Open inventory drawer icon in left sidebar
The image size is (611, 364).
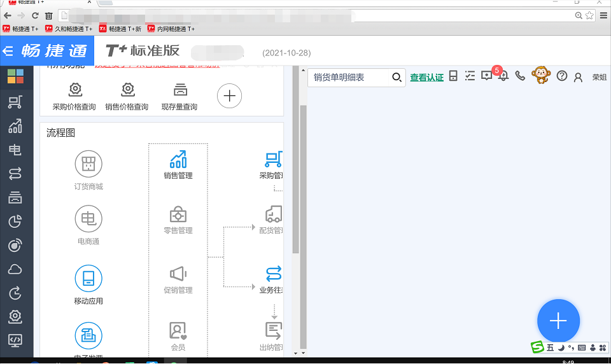tap(15, 197)
